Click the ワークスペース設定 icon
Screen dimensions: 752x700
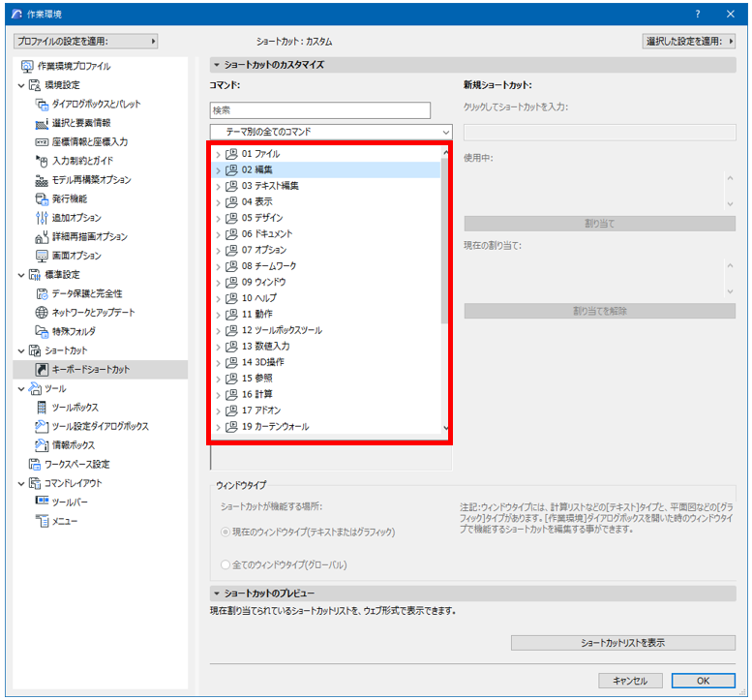[x=35, y=465]
